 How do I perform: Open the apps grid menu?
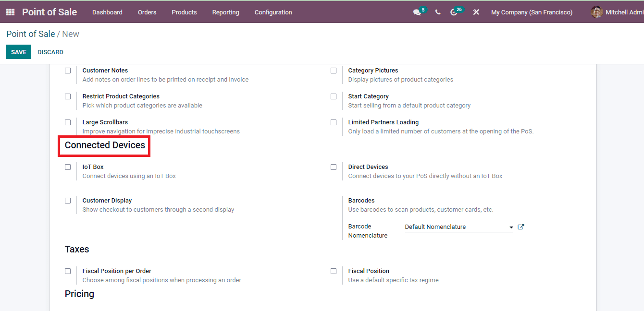click(10, 12)
